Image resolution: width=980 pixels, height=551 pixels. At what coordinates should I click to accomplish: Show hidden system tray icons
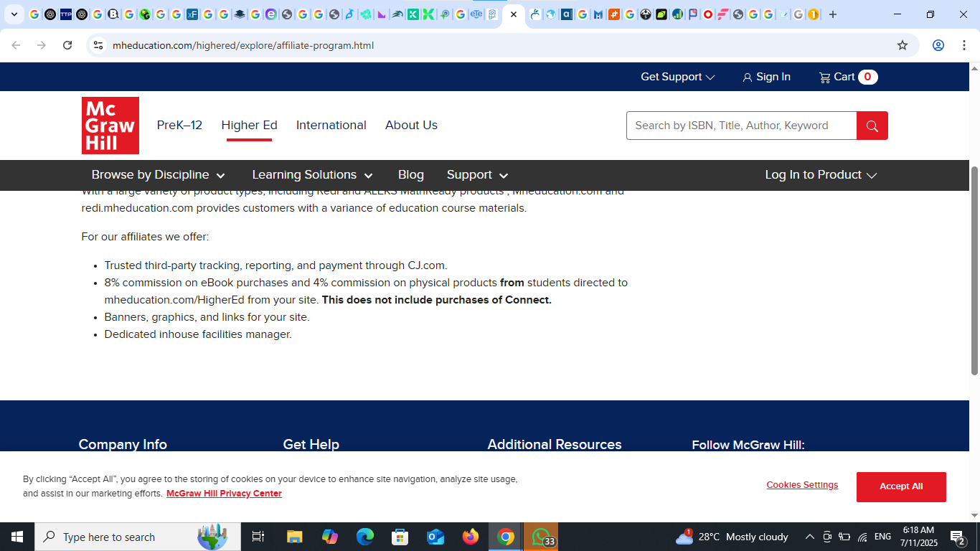click(x=809, y=537)
